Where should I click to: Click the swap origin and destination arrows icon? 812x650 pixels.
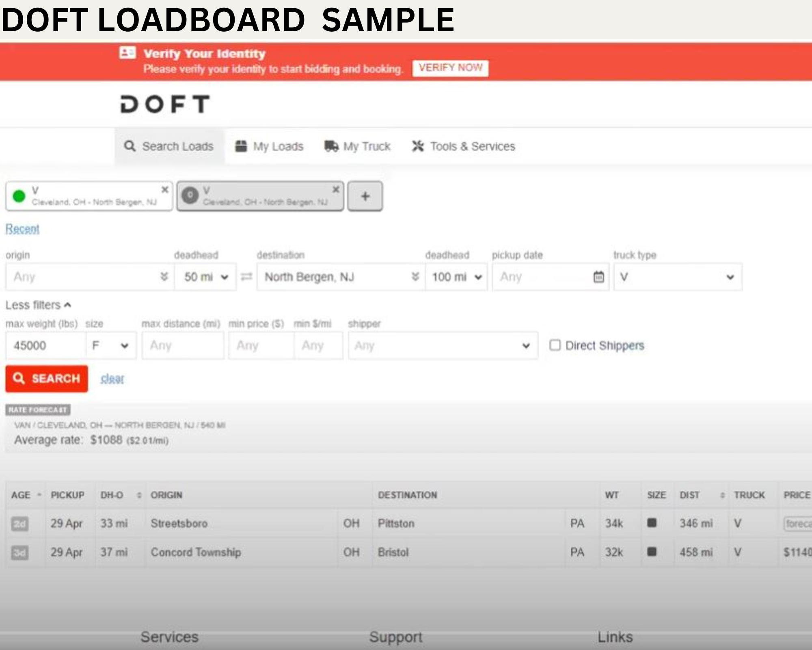coord(246,277)
